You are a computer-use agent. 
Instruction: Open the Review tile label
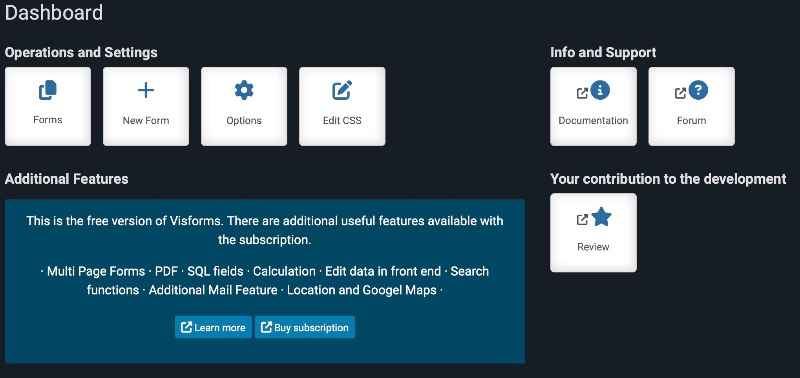pyautogui.click(x=593, y=247)
